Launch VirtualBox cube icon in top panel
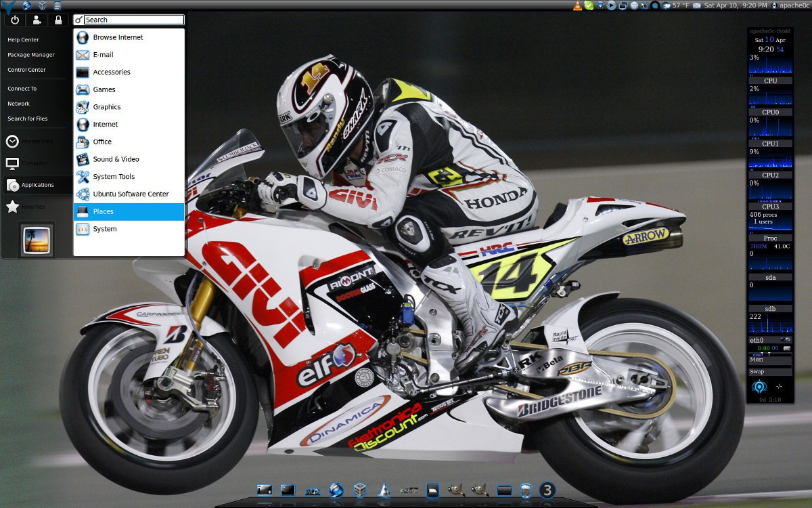 (43, 5)
